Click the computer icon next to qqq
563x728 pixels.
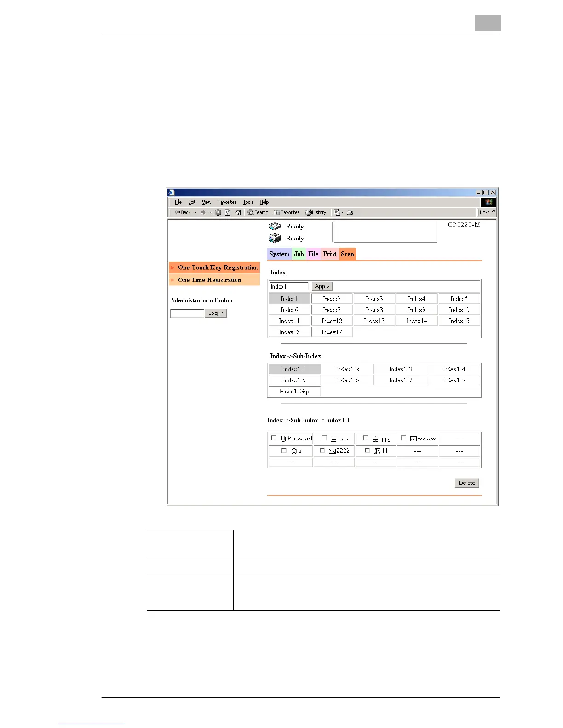click(375, 438)
